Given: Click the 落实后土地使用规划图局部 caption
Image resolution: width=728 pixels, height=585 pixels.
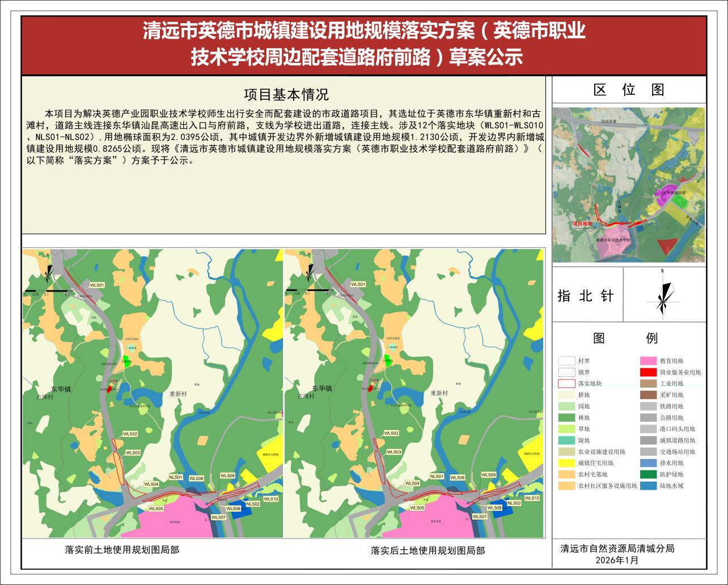Looking at the screenshot, I should pos(428,550).
